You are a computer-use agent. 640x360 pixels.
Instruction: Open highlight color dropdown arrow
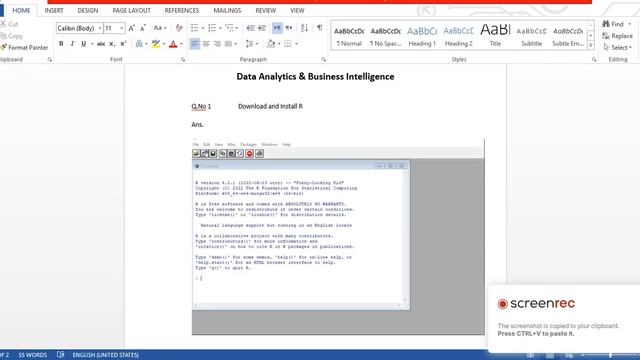[164, 44]
